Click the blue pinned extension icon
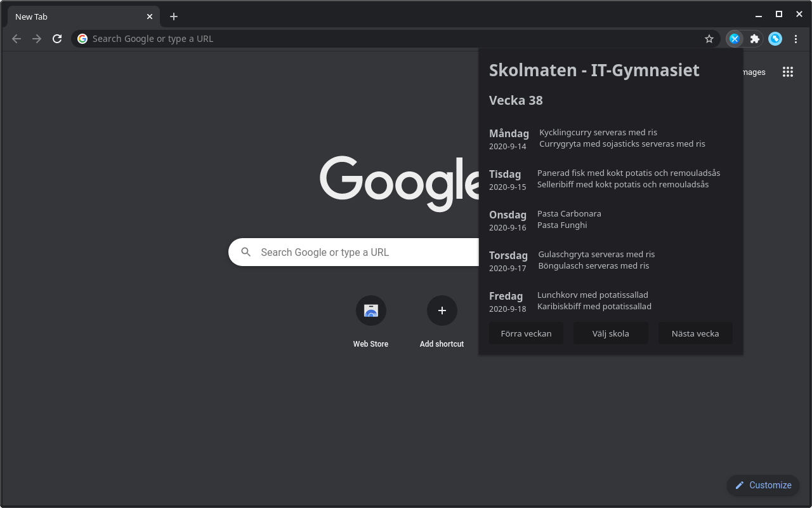Screen dimensions: 812x508 [x=775, y=39]
